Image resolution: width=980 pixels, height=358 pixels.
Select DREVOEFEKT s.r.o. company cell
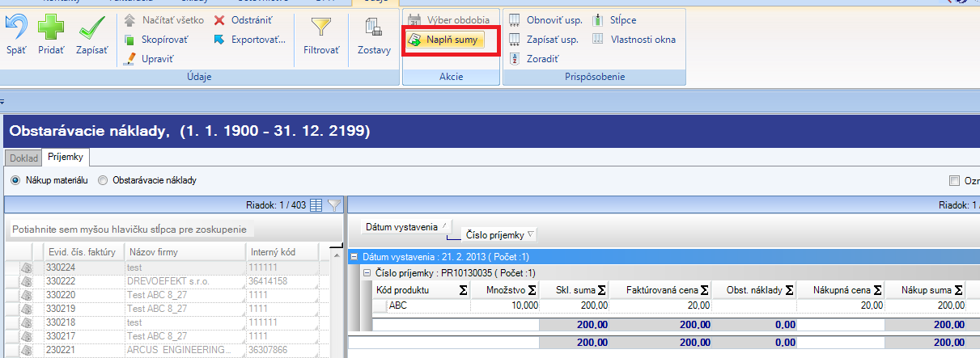tap(186, 280)
